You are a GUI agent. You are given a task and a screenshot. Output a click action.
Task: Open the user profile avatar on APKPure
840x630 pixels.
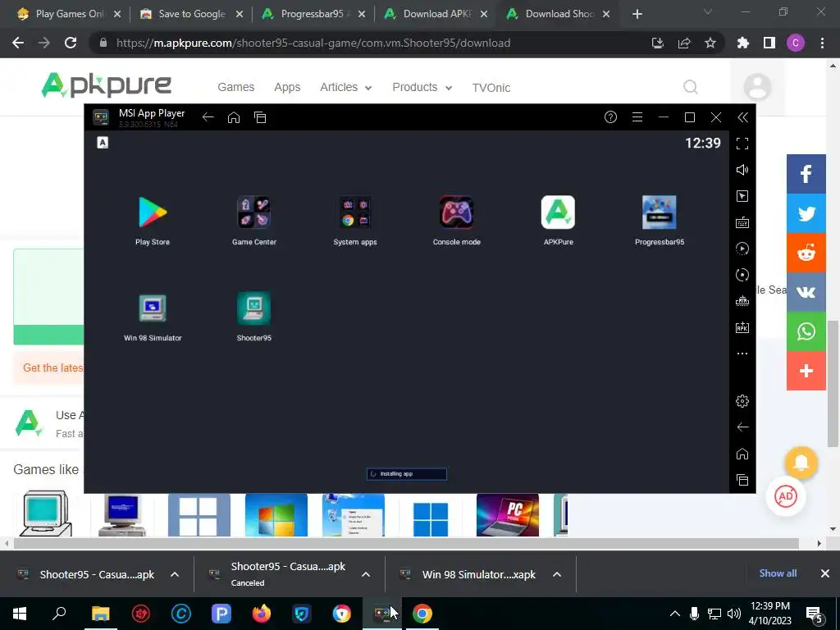pos(757,87)
